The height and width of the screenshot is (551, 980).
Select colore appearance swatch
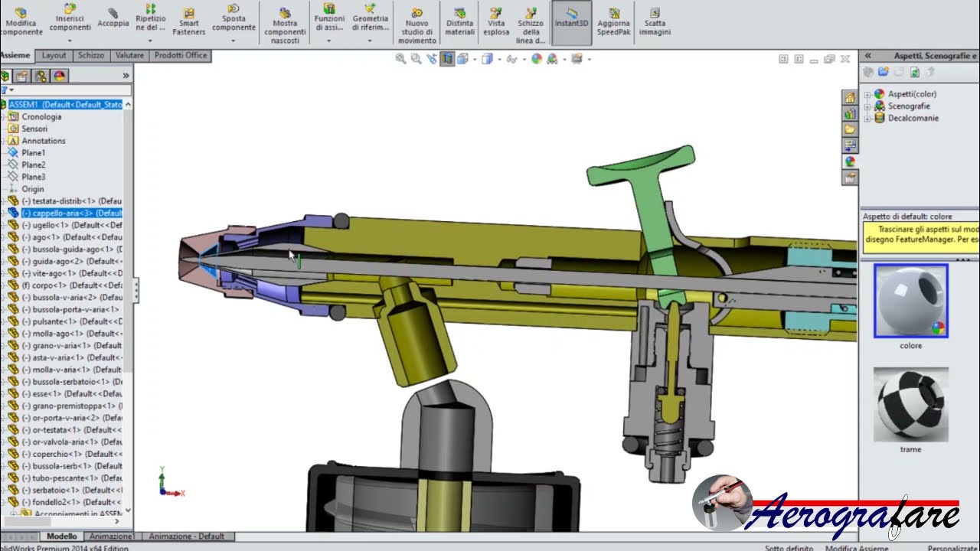(x=911, y=302)
